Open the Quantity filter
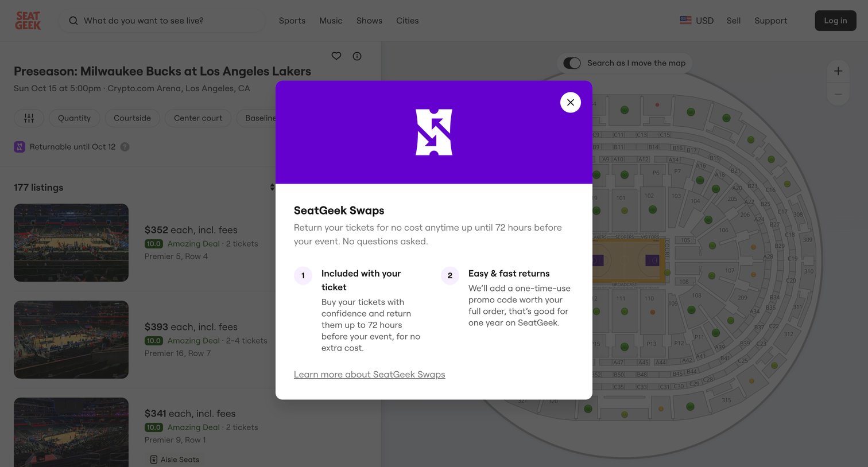This screenshot has height=467, width=868. [x=74, y=118]
